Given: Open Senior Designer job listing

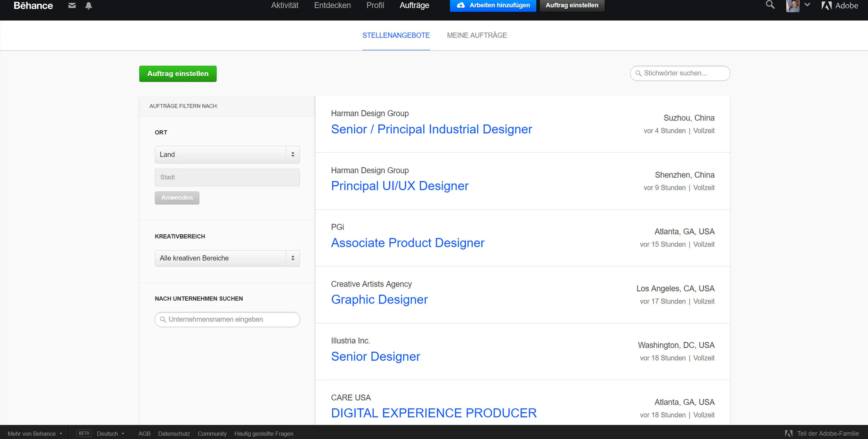Looking at the screenshot, I should [375, 357].
